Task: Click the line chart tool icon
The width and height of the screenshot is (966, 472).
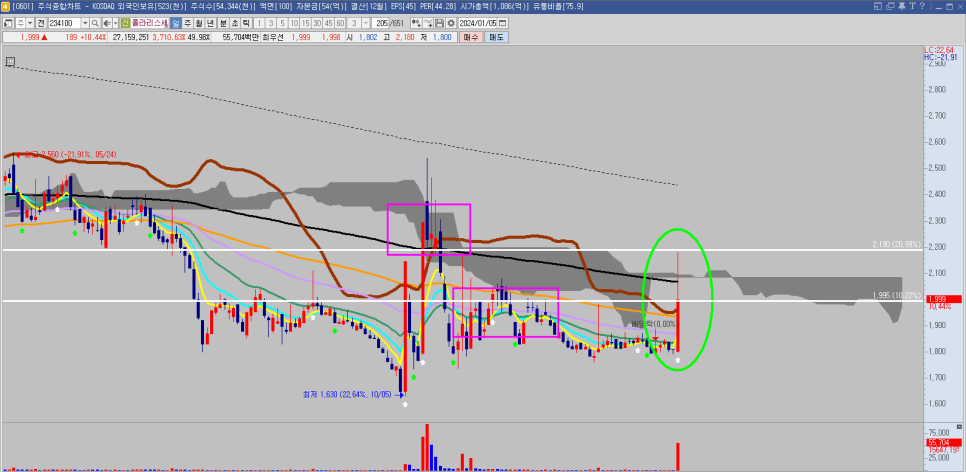Action: (x=428, y=23)
